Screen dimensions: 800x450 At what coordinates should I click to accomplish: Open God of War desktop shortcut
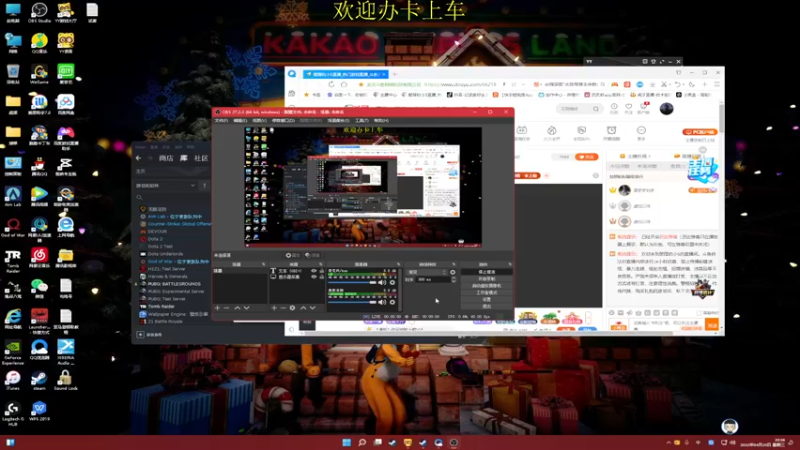click(13, 227)
